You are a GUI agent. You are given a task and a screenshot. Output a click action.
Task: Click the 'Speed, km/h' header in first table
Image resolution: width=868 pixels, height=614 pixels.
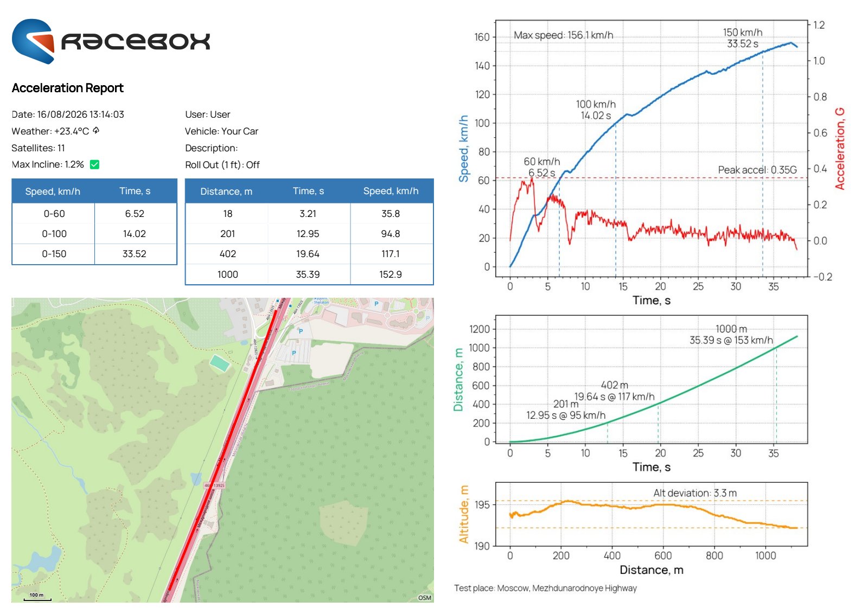pos(53,191)
